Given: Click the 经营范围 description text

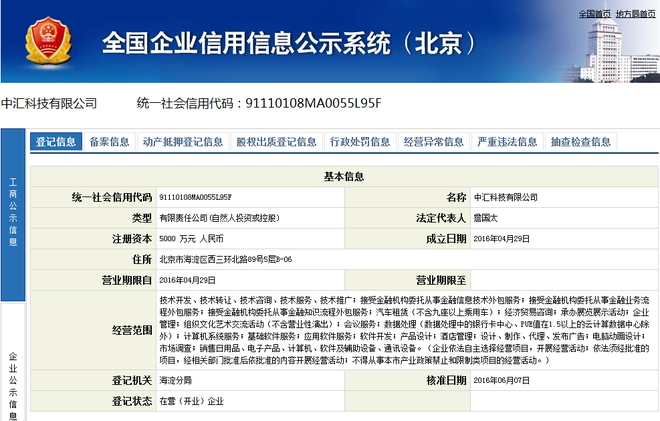Looking at the screenshot, I should pos(404,330).
